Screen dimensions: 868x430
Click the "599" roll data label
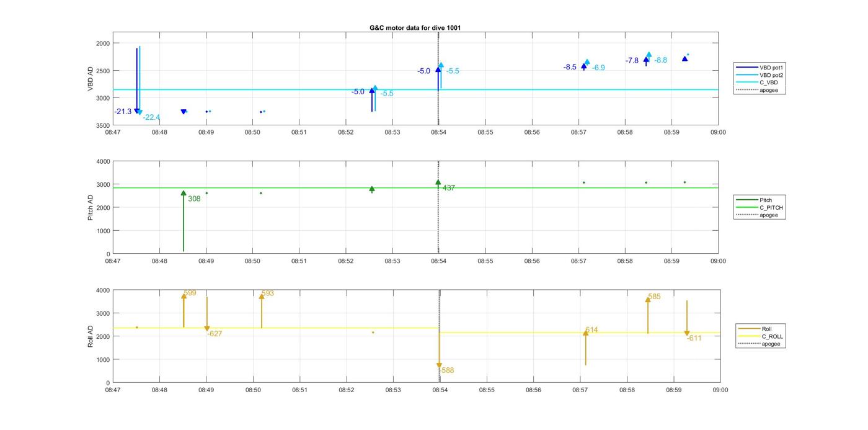click(x=190, y=293)
